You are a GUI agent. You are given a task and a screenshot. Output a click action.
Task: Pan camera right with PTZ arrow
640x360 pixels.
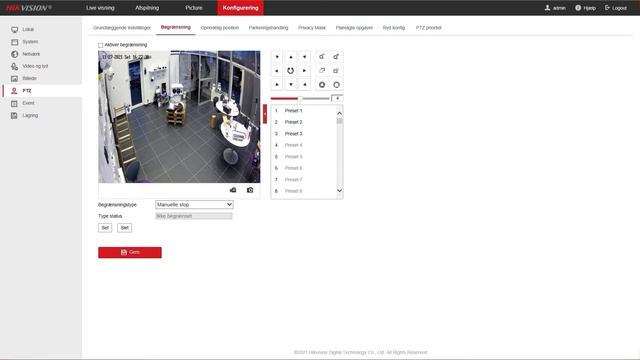point(304,71)
